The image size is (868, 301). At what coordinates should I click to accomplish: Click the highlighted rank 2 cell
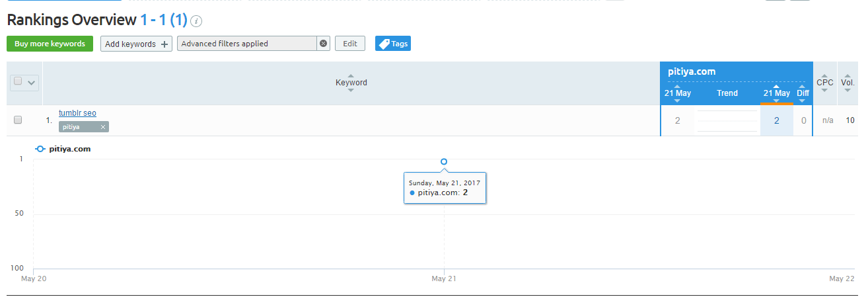pyautogui.click(x=776, y=120)
